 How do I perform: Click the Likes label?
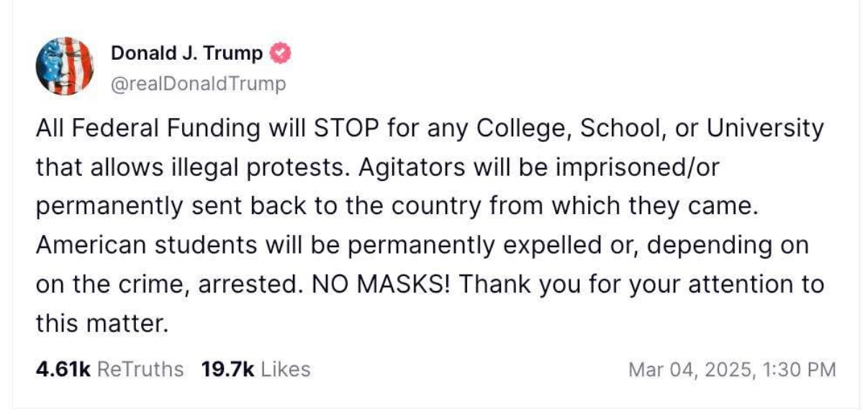(286, 370)
